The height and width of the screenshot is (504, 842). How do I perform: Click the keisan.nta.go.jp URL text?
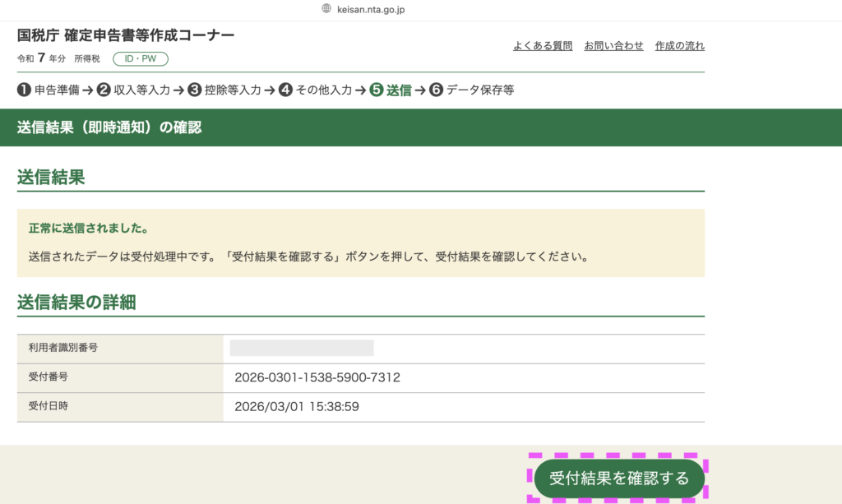372,9
